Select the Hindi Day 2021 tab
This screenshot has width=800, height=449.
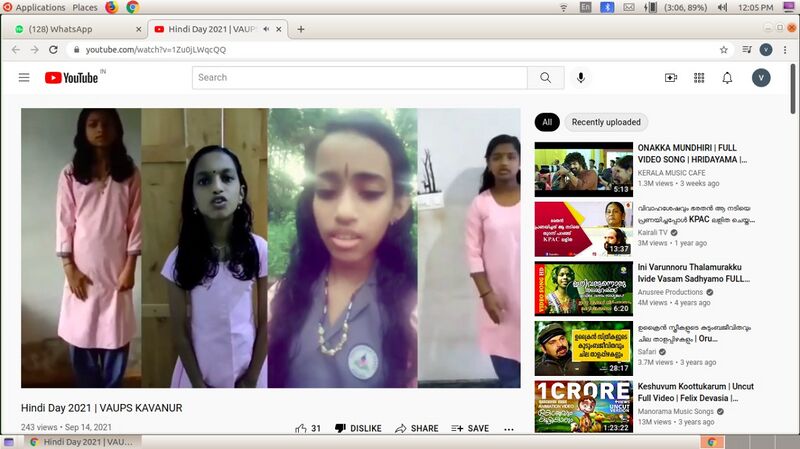click(218, 29)
